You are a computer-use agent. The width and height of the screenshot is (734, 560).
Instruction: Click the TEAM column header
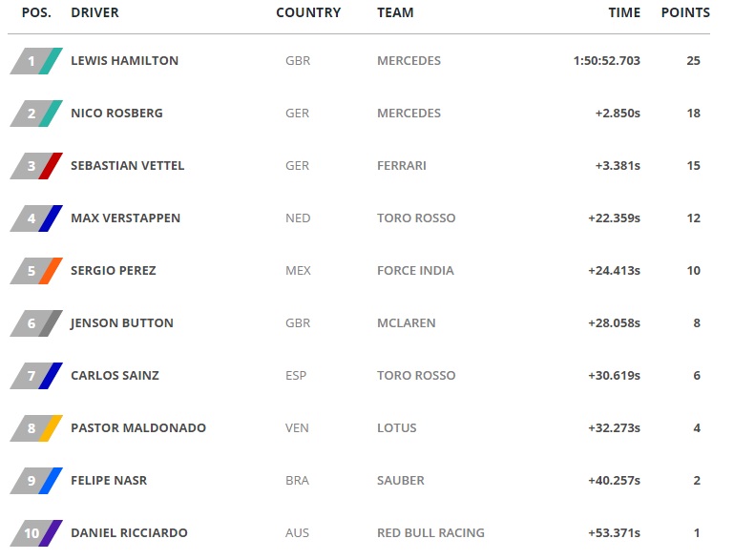395,13
